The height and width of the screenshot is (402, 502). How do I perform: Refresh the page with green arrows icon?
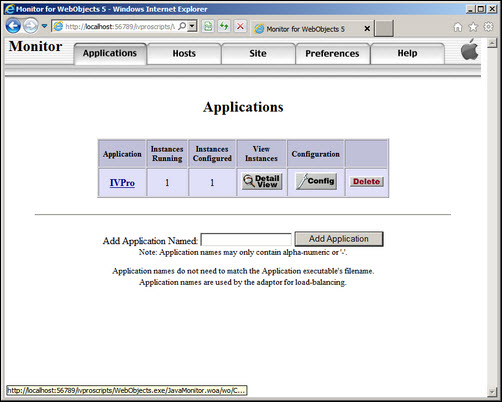click(x=224, y=26)
